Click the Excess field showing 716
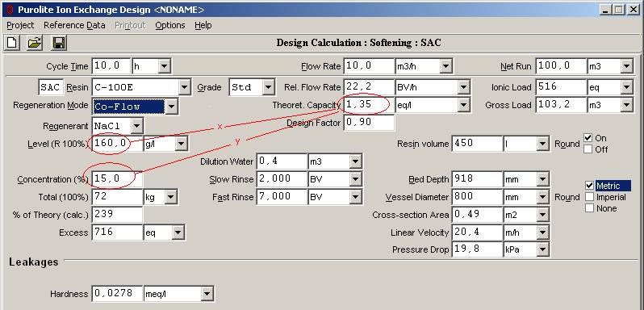This screenshot has height=310, width=644. (118, 232)
